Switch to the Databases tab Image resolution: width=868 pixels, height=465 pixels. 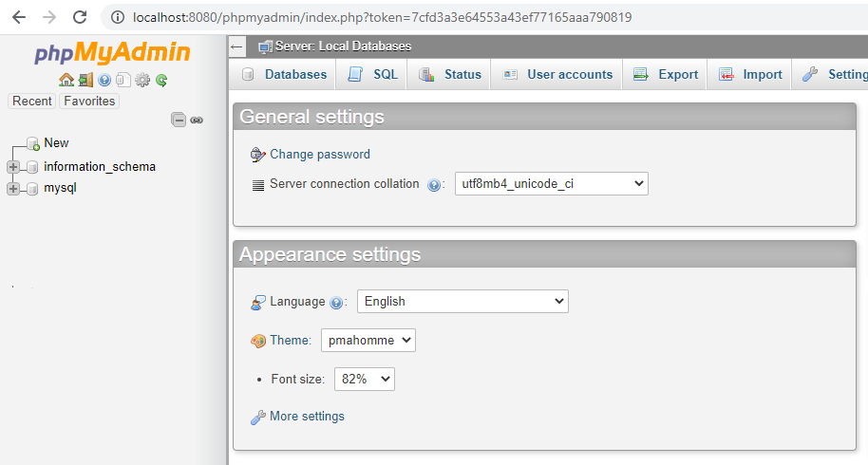pyautogui.click(x=283, y=75)
